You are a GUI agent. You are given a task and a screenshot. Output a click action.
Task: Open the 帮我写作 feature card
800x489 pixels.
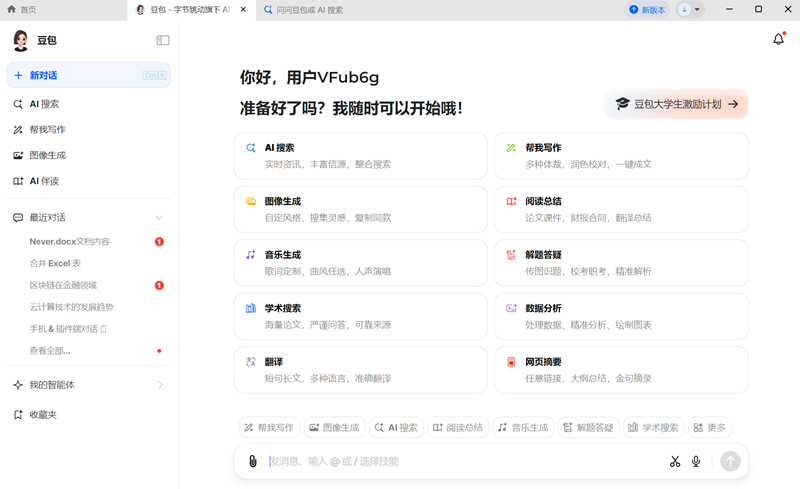(x=621, y=156)
